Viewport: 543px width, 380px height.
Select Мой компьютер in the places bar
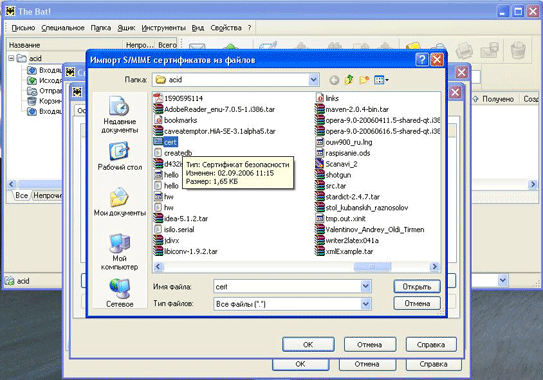coord(119,252)
